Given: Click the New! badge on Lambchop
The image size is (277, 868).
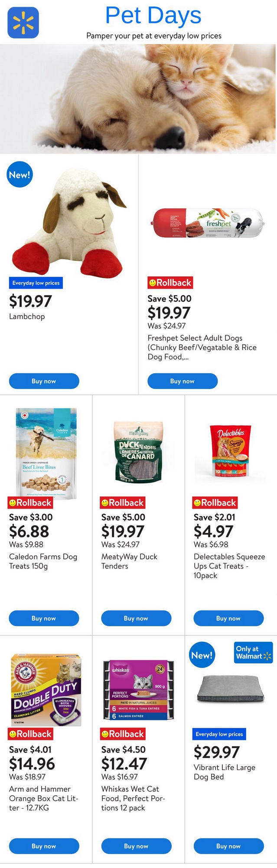Looking at the screenshot, I should coord(20,174).
